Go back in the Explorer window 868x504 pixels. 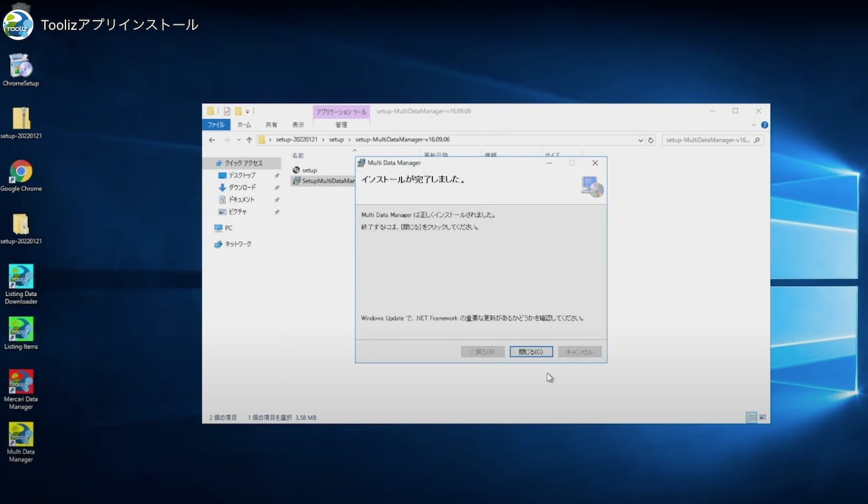click(212, 140)
